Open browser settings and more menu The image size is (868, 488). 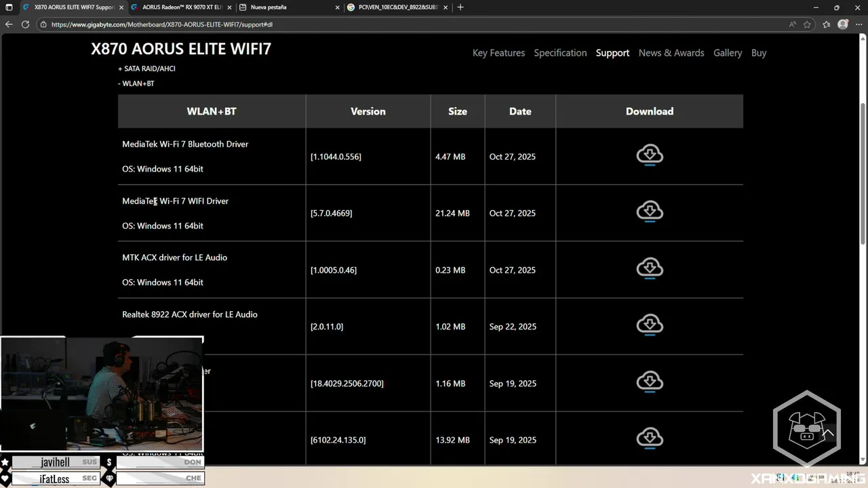(x=859, y=24)
